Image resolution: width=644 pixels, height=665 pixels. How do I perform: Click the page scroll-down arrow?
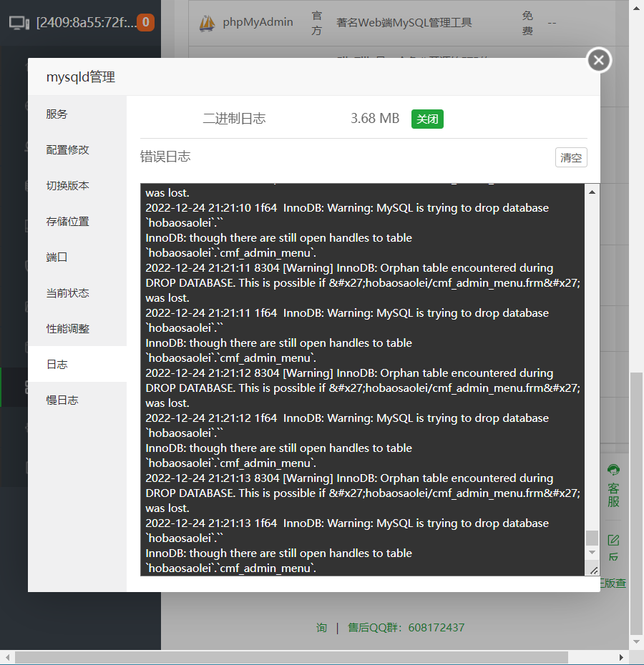[636, 641]
